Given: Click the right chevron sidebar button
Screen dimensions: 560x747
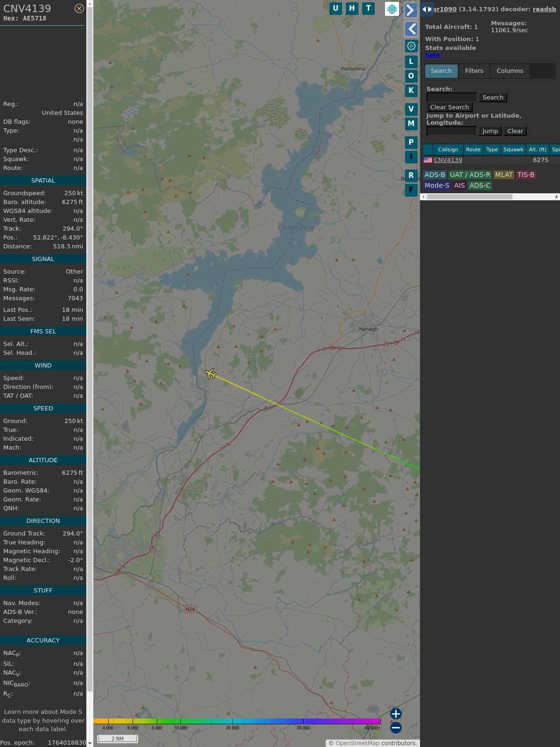Looking at the screenshot, I should pyautogui.click(x=411, y=10).
